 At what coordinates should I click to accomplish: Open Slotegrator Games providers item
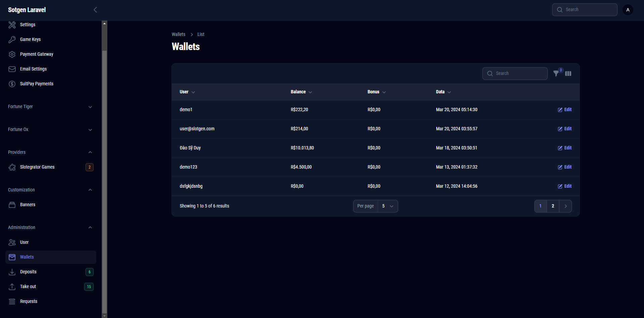click(x=37, y=167)
